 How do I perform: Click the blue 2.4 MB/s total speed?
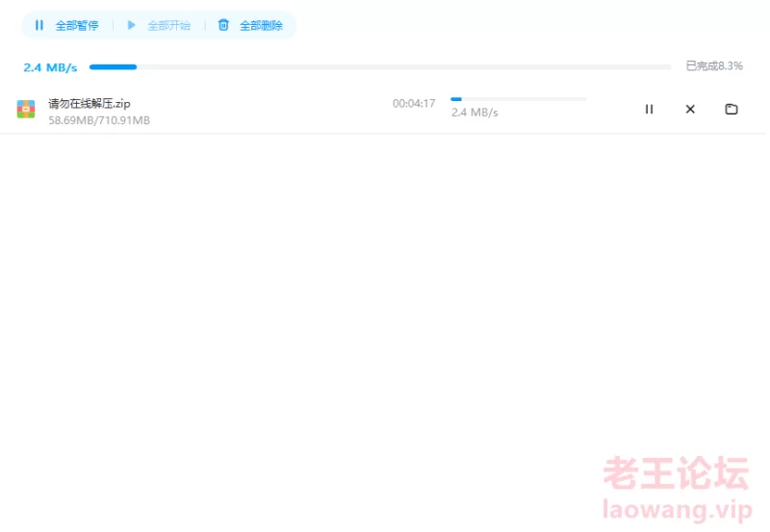coord(50,67)
